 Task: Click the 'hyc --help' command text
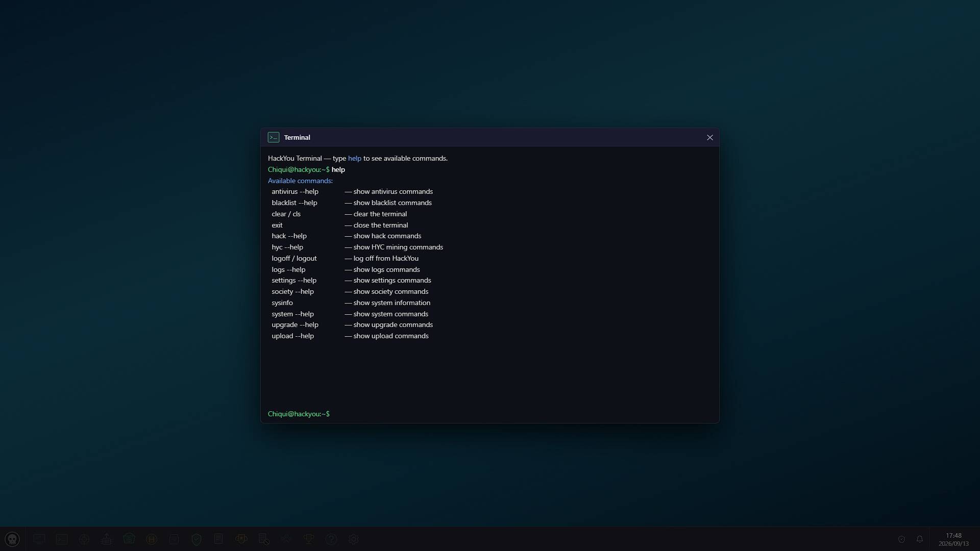coord(287,247)
